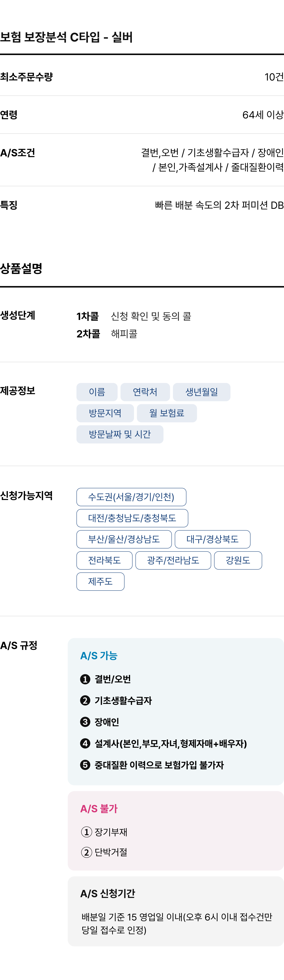
Task: Pick the 전라북도 region chip
Action: [x=105, y=560]
